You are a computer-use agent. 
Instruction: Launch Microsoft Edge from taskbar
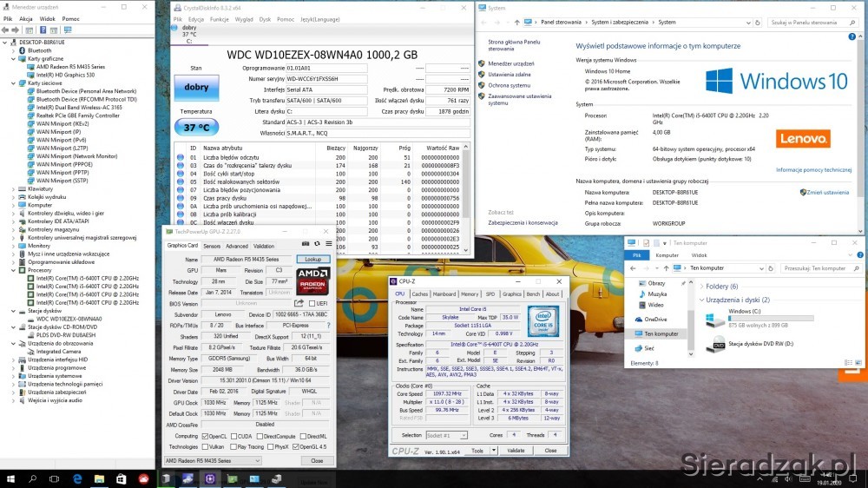click(x=77, y=478)
